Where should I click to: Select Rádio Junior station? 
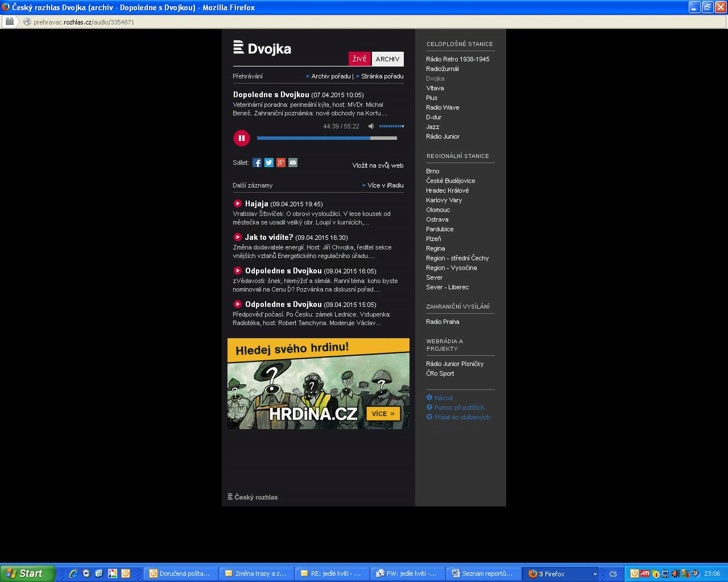click(x=442, y=136)
